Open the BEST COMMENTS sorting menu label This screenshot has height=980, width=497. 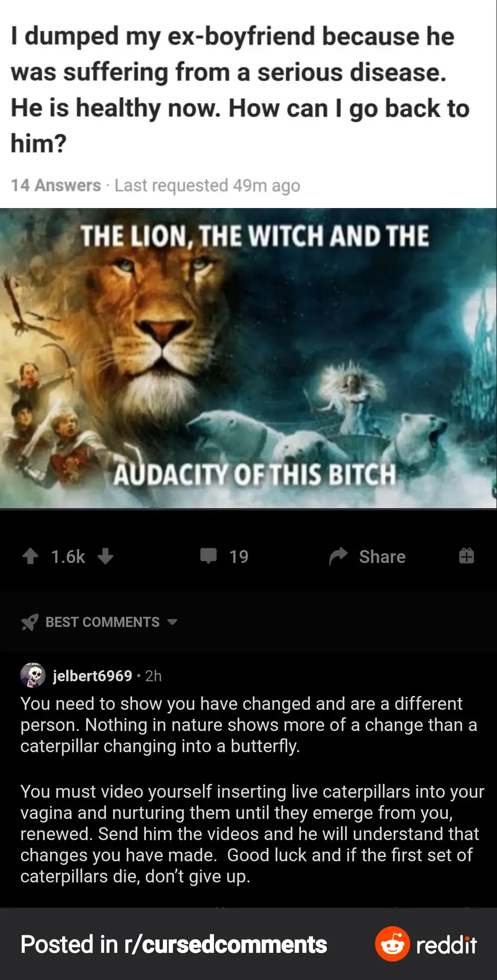click(x=103, y=622)
